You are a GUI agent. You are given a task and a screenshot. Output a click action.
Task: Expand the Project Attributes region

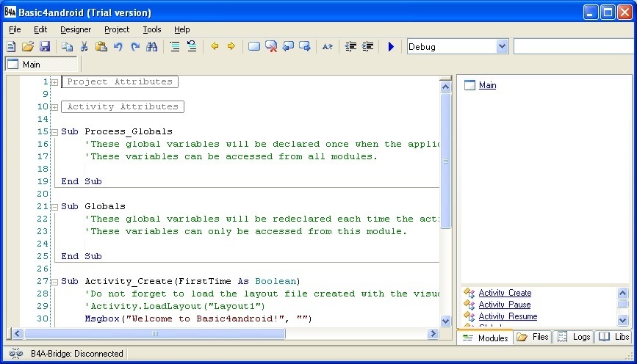55,82
